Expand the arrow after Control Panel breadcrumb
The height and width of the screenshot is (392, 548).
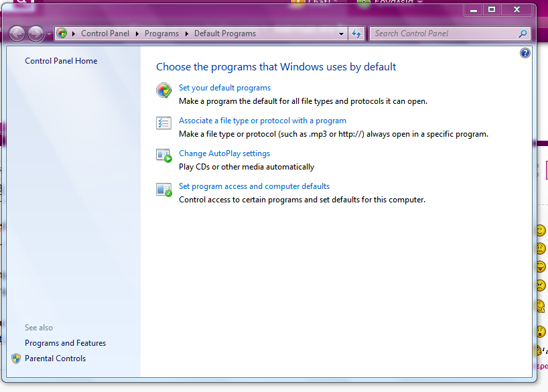137,34
